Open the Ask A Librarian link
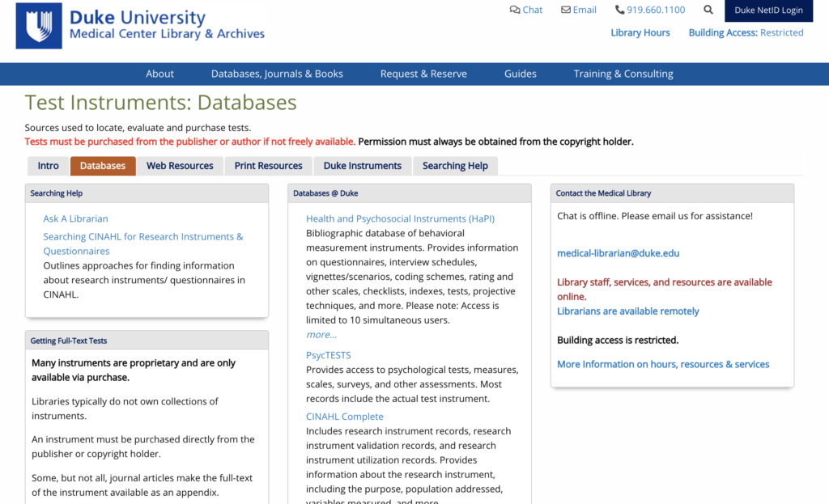829x504 pixels. pyautogui.click(x=75, y=218)
